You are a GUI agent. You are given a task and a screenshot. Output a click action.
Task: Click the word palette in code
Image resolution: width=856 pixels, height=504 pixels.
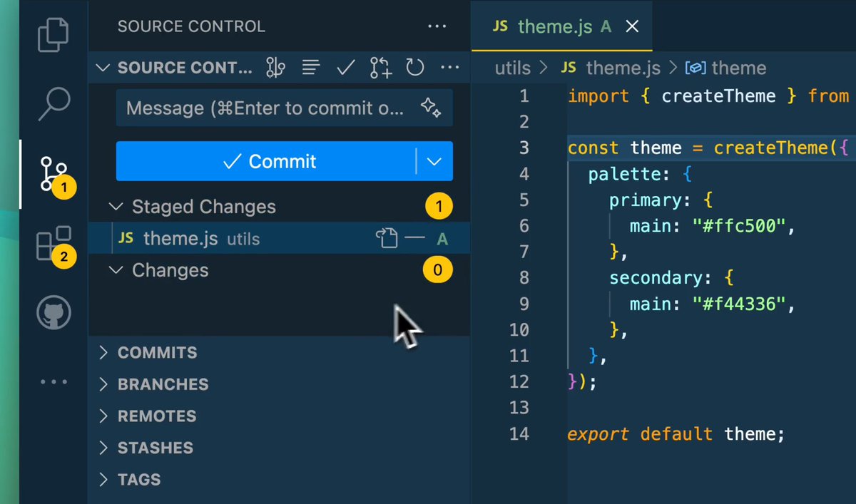(x=624, y=173)
